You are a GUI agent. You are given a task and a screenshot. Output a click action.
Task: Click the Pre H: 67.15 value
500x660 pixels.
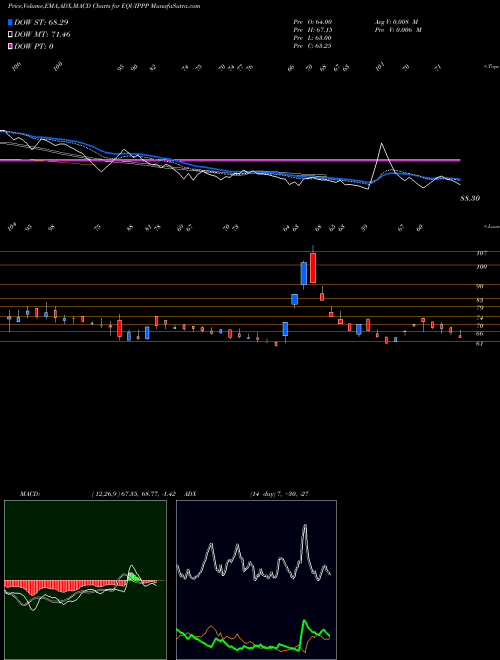313,30
